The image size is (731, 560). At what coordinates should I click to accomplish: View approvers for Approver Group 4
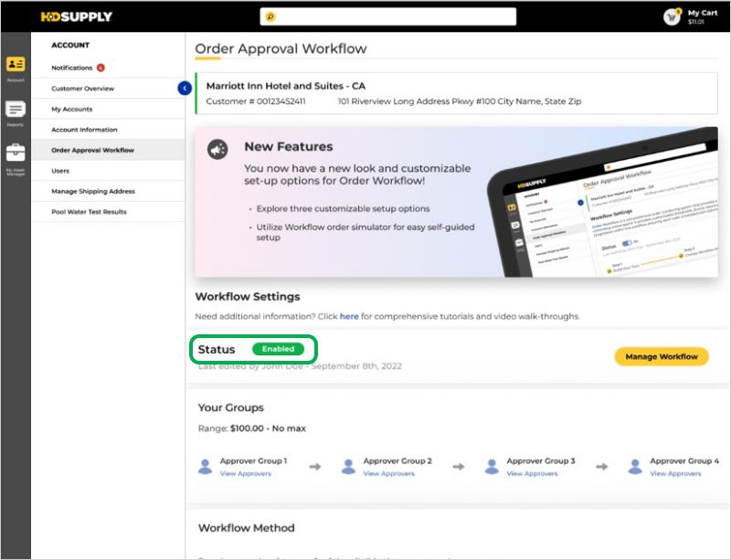pyautogui.click(x=675, y=473)
